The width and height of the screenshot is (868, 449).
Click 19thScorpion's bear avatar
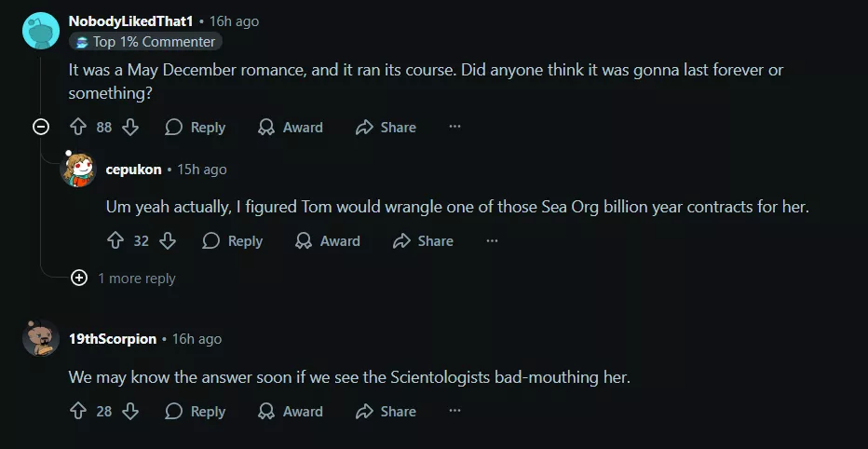(x=41, y=339)
